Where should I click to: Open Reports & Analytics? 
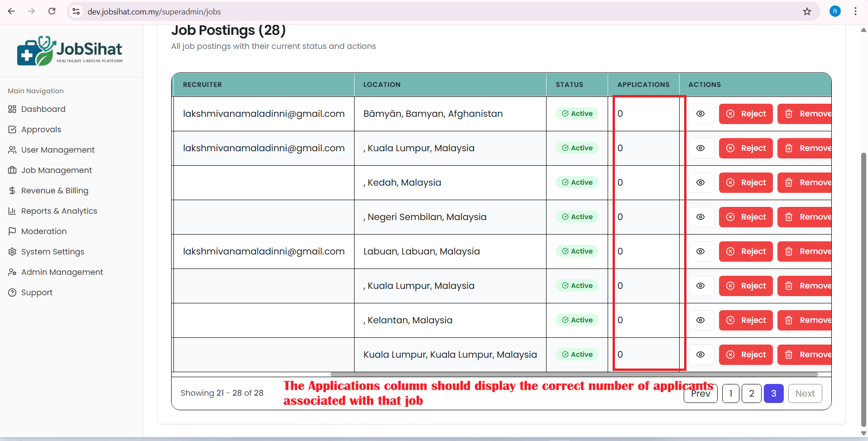(59, 211)
